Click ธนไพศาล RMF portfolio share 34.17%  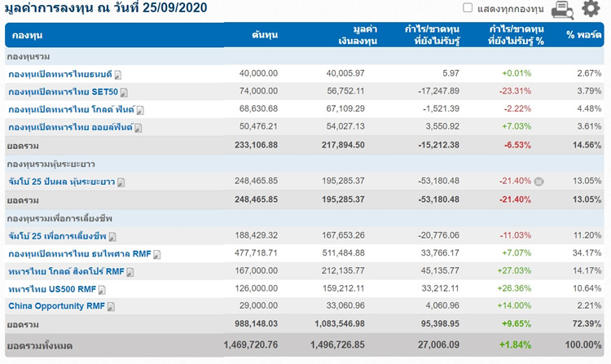click(x=587, y=253)
